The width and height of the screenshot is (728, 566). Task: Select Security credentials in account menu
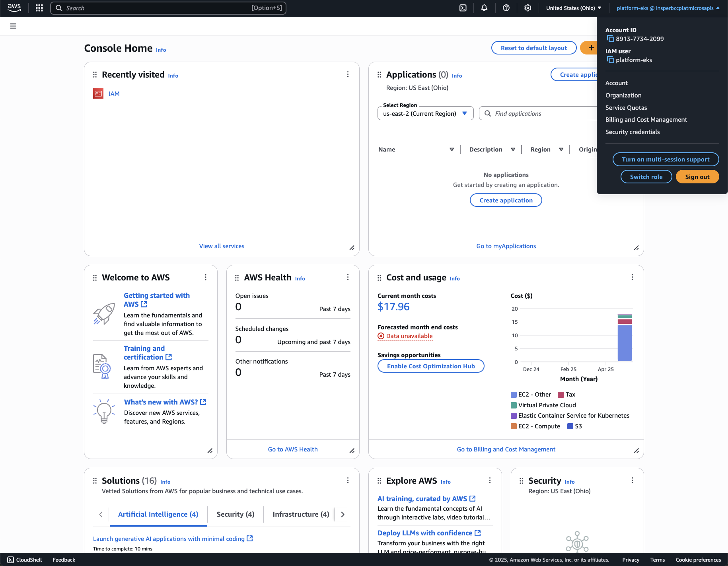click(633, 132)
